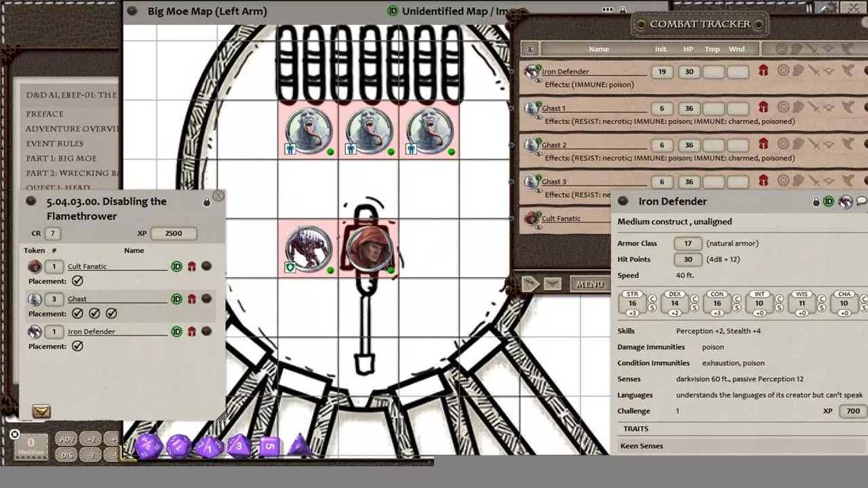Open PART 1: BIG MOE in story list

click(61, 158)
